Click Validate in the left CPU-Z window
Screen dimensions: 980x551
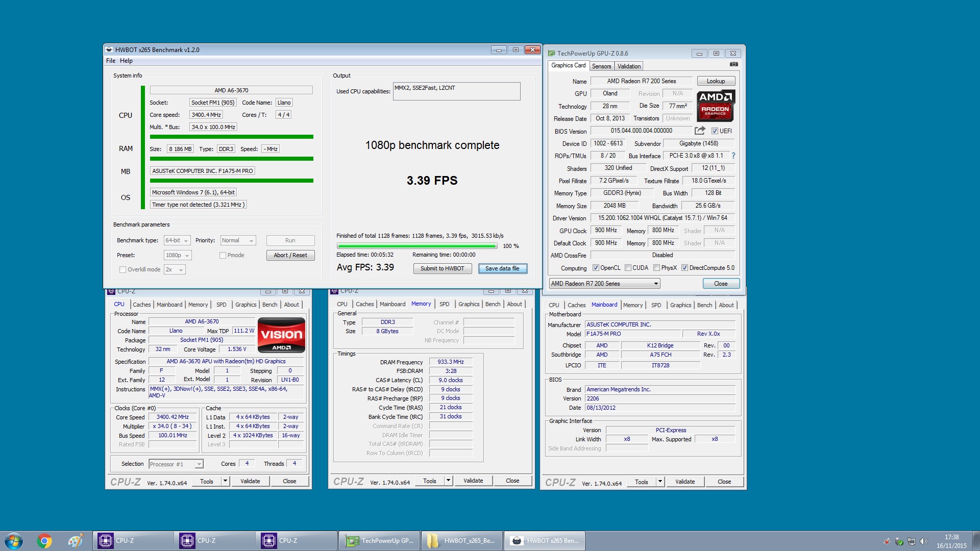tap(250, 481)
